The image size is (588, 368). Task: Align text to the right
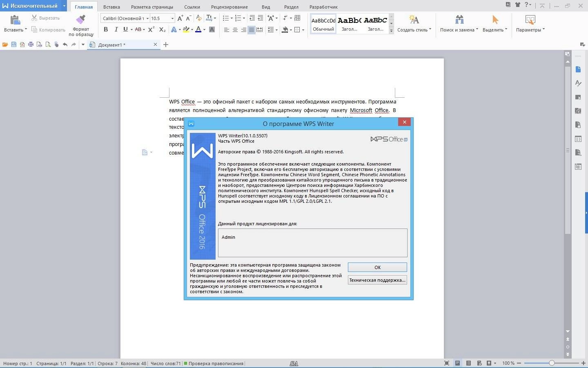[x=243, y=30]
